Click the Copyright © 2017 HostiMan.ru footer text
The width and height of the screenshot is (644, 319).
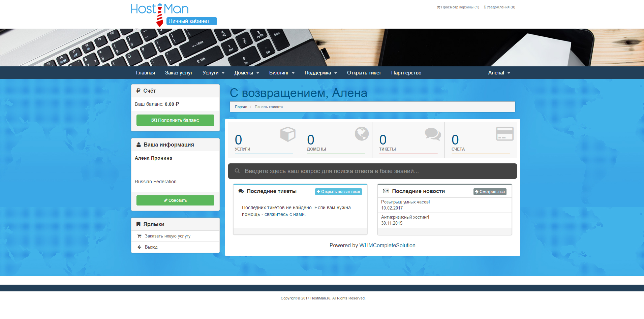pyautogui.click(x=323, y=298)
